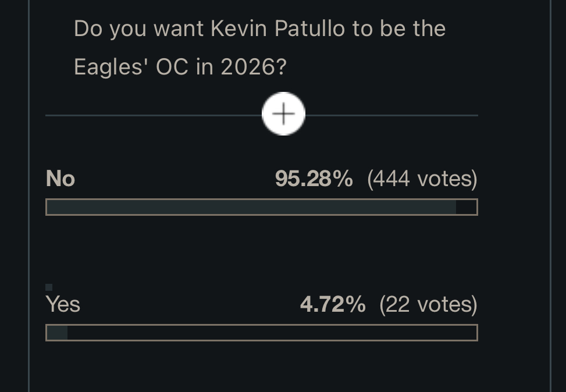Click the "Eagles' OC" text in the question
Image resolution: width=566 pixels, height=392 pixels.
point(131,67)
